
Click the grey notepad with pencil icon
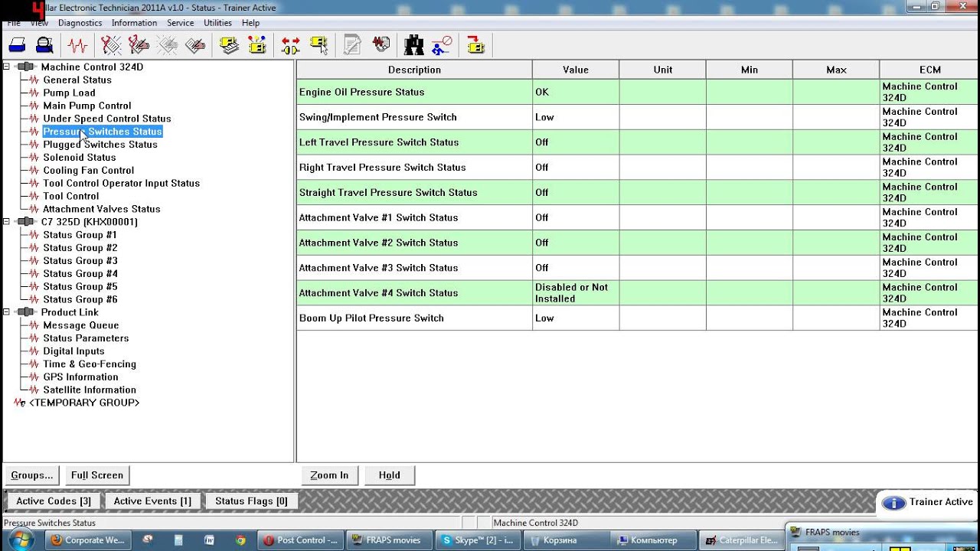[x=352, y=45]
